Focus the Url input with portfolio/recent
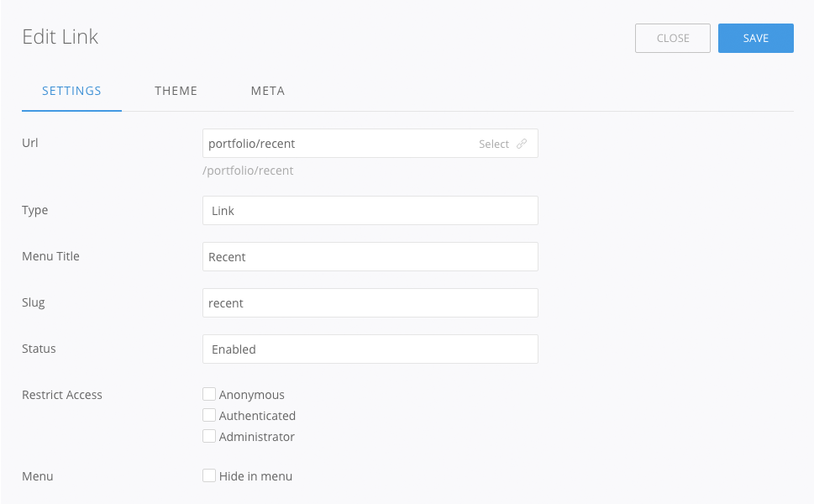 click(x=336, y=144)
